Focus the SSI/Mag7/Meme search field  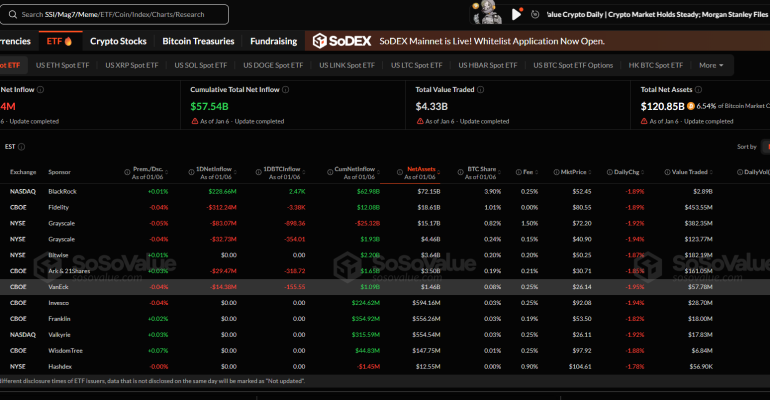[114, 15]
